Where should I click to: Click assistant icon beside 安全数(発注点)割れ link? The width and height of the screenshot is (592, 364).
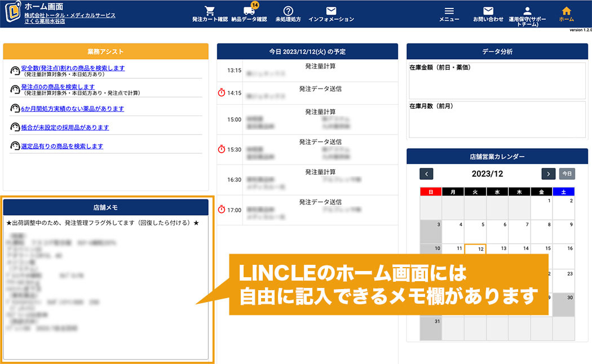tap(15, 70)
